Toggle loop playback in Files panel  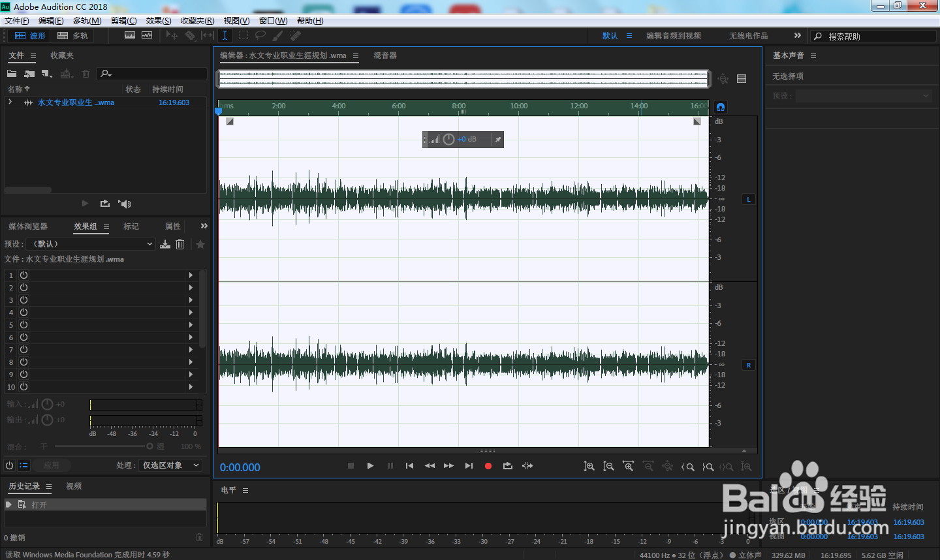[x=104, y=204]
